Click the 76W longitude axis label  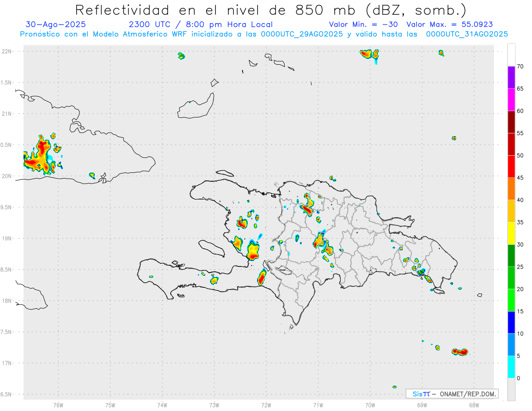coord(58,405)
